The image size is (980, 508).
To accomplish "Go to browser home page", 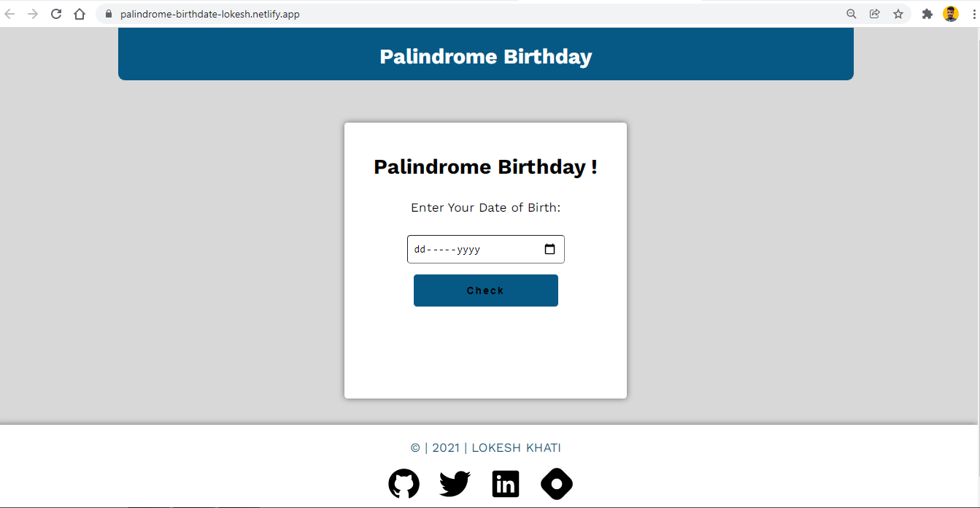I will click(x=80, y=14).
